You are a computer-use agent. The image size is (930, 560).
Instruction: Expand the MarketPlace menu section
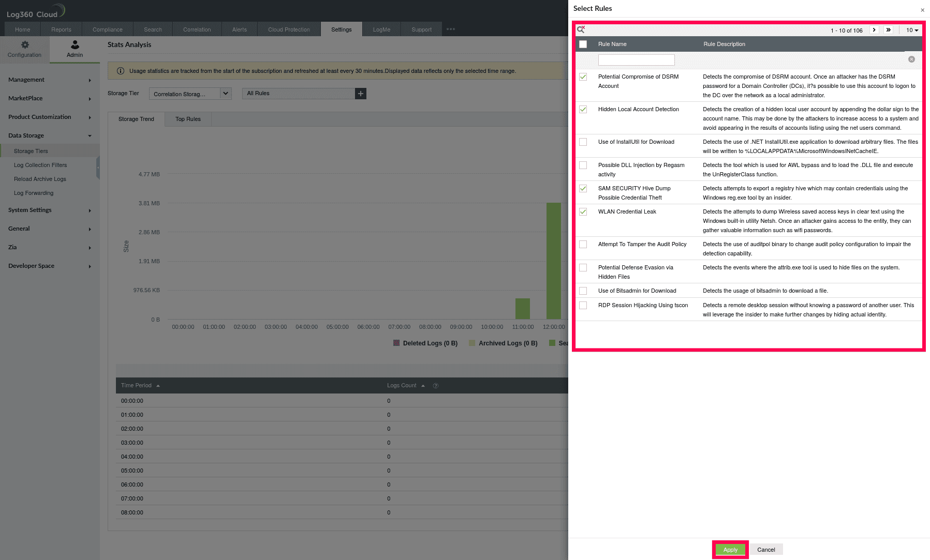pyautogui.click(x=50, y=99)
